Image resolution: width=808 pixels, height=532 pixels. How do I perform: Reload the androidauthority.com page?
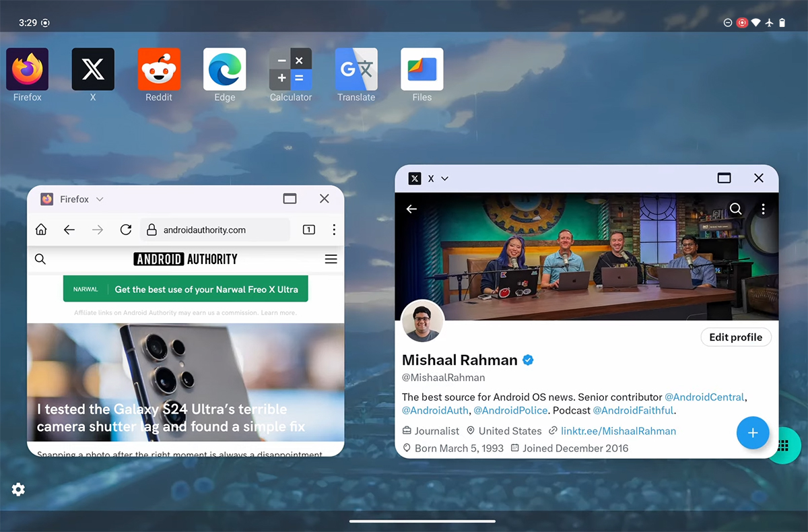click(125, 230)
